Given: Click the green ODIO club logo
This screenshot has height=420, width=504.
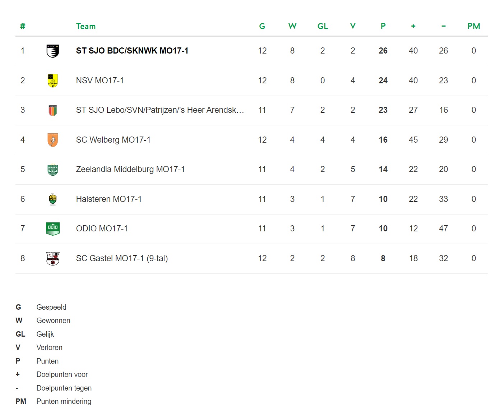Looking at the screenshot, I should click(x=53, y=229).
